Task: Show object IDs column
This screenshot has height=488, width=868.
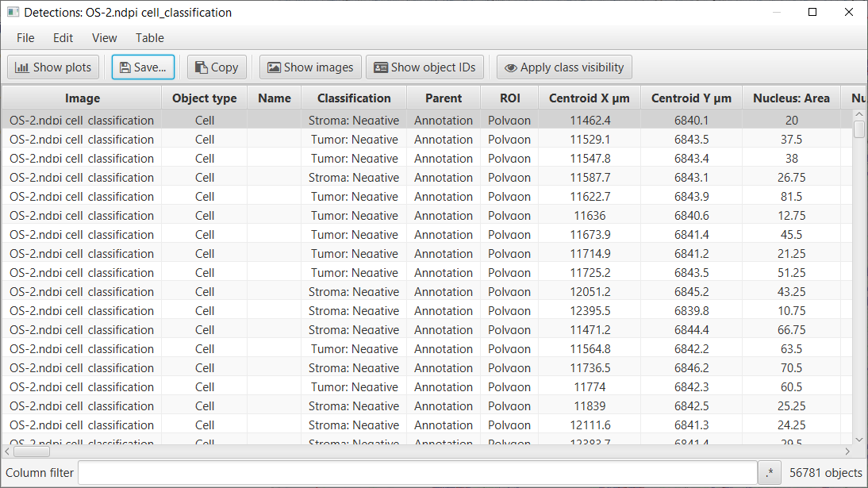Action: pos(424,67)
